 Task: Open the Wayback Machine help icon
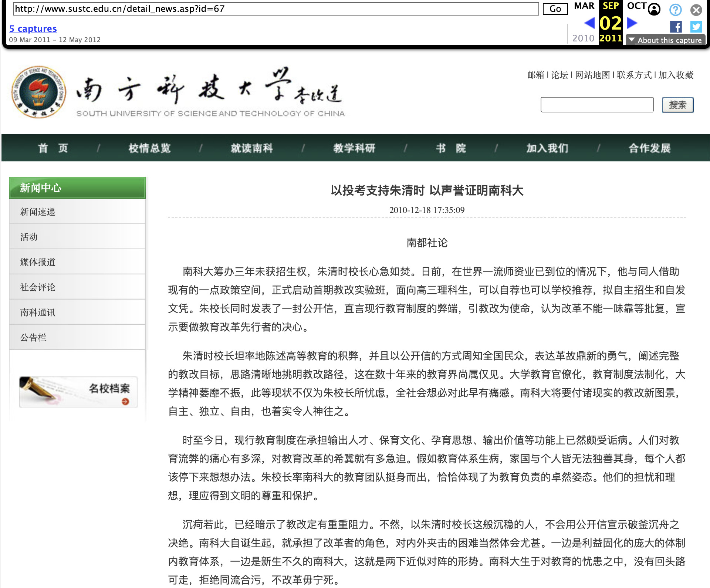[676, 10]
